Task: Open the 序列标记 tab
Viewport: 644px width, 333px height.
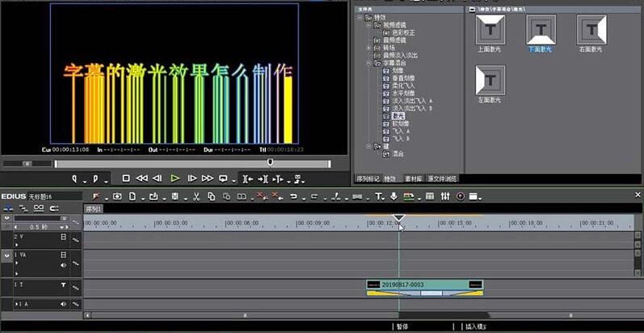Action: point(368,178)
